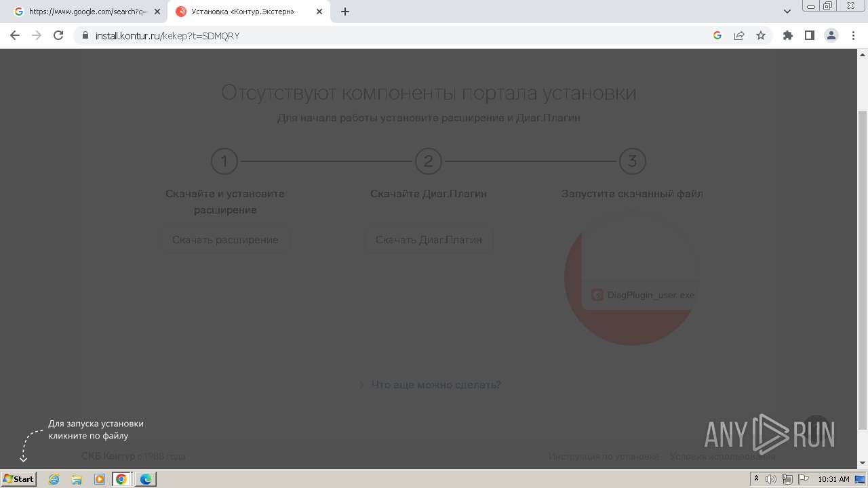The image size is (868, 488).
Task: Go forward to the next page
Action: (37, 35)
